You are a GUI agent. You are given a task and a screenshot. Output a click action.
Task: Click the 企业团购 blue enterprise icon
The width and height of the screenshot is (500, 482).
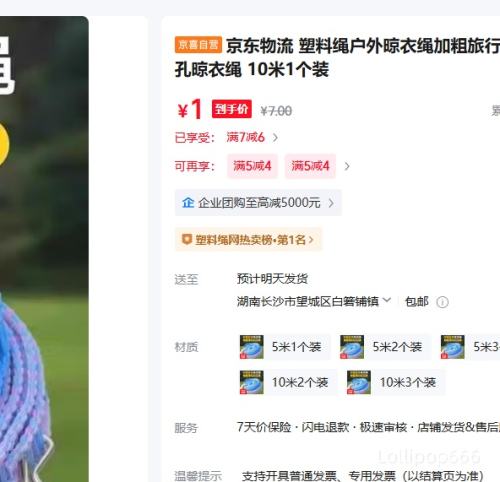pyautogui.click(x=188, y=202)
